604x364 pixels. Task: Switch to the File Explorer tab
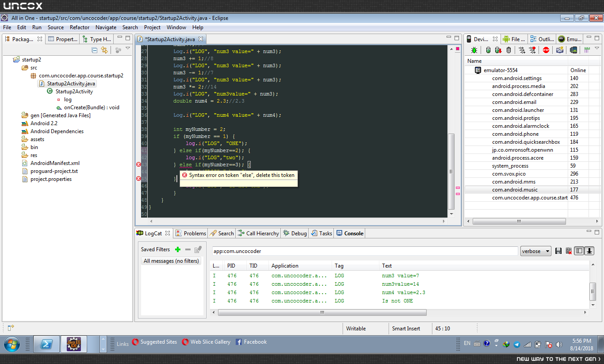[x=514, y=39]
